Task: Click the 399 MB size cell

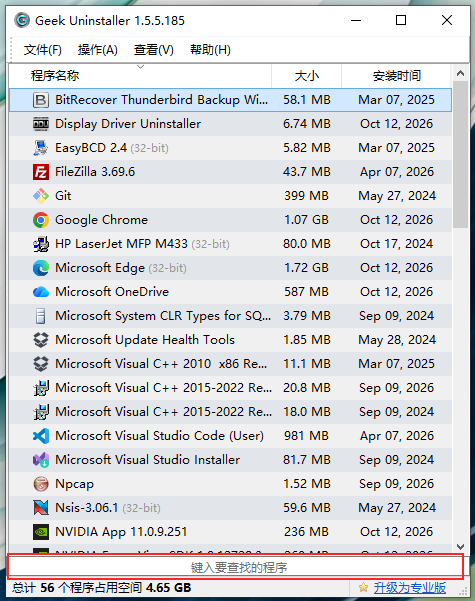Action: pyautogui.click(x=306, y=196)
